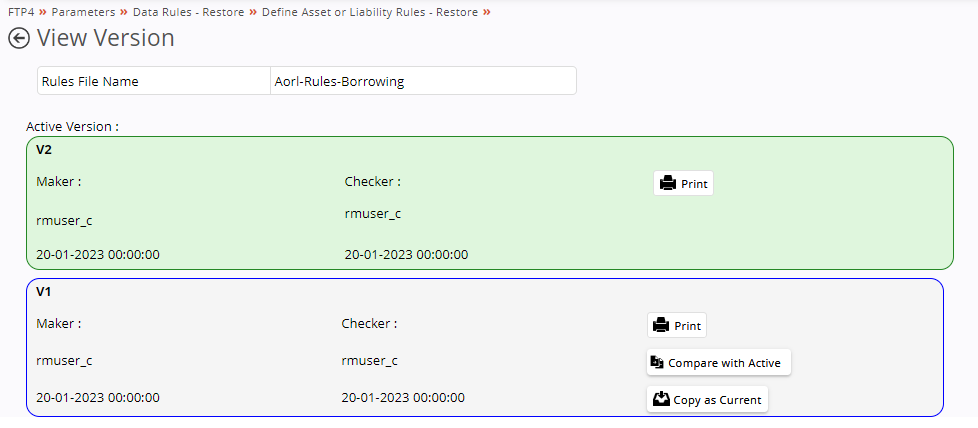Click the printer icon in V2 panel
Viewport: 978px width, 428px height.
coord(668,183)
